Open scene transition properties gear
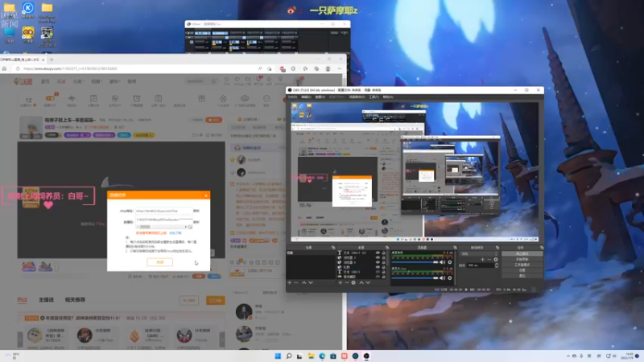Screen dimensions: 644x362 (x=496, y=259)
